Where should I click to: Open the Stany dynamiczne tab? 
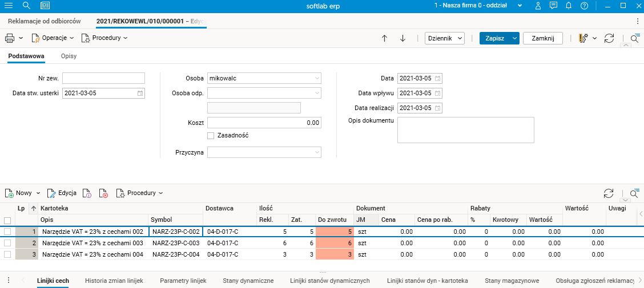click(248, 281)
